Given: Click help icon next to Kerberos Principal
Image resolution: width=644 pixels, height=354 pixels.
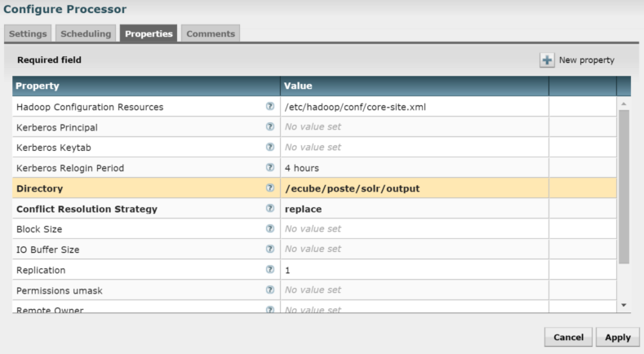Looking at the screenshot, I should point(269,127).
